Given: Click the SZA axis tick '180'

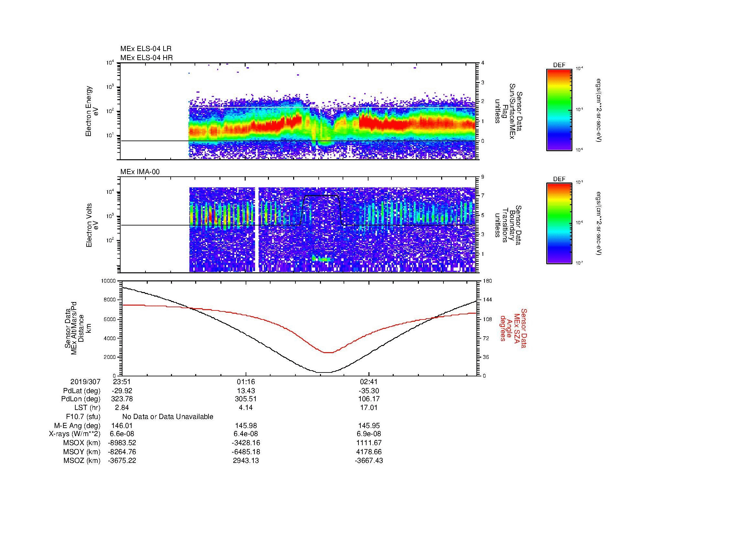Looking at the screenshot, I should tap(487, 281).
